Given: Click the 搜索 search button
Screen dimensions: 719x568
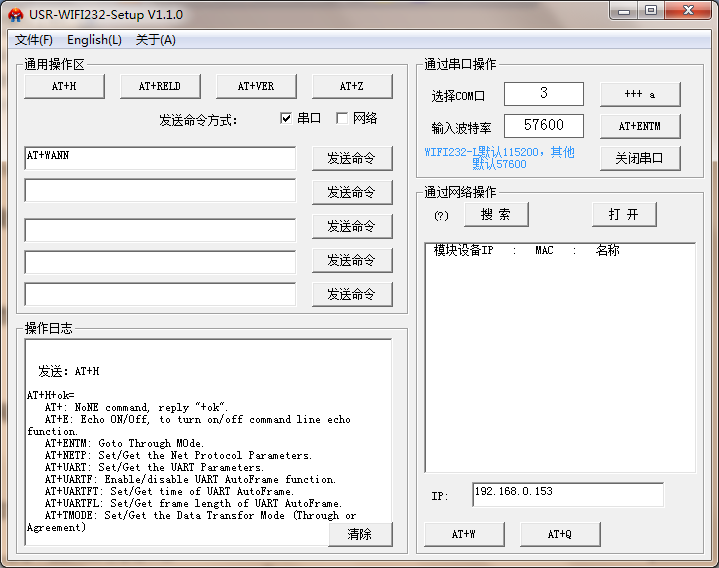Looking at the screenshot, I should pos(495,214).
